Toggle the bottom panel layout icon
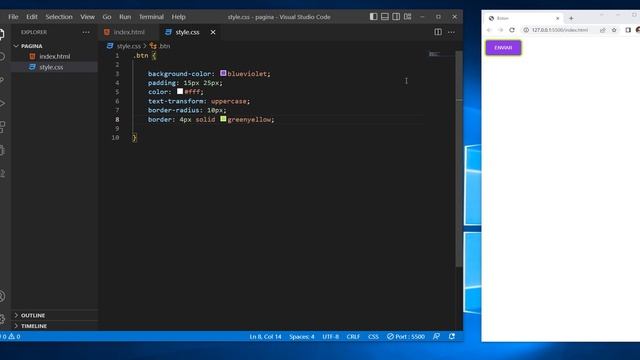 click(384, 17)
